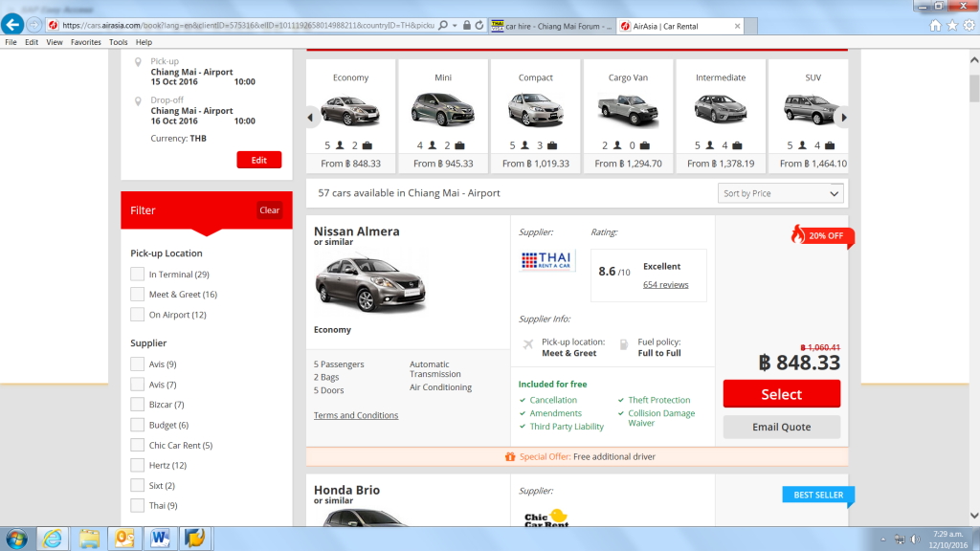
Task: Open Microsoft Word from taskbar
Action: 160,539
